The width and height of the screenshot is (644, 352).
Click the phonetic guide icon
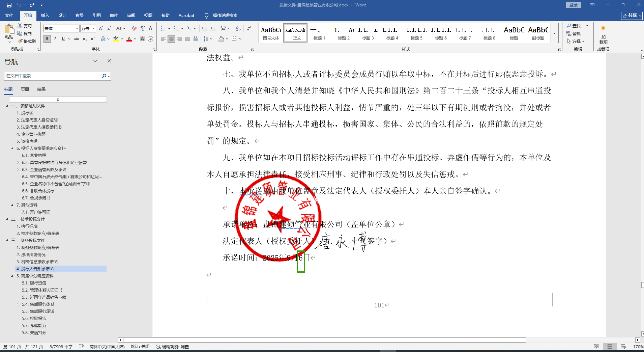click(x=142, y=29)
